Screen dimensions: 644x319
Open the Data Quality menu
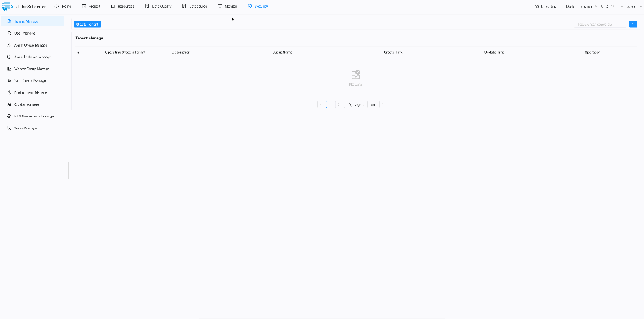158,7
